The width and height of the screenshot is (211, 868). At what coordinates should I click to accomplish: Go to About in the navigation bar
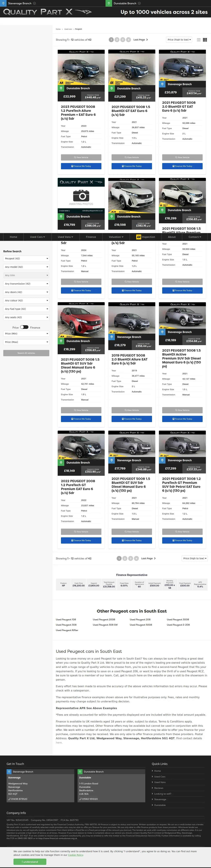click(172, 237)
